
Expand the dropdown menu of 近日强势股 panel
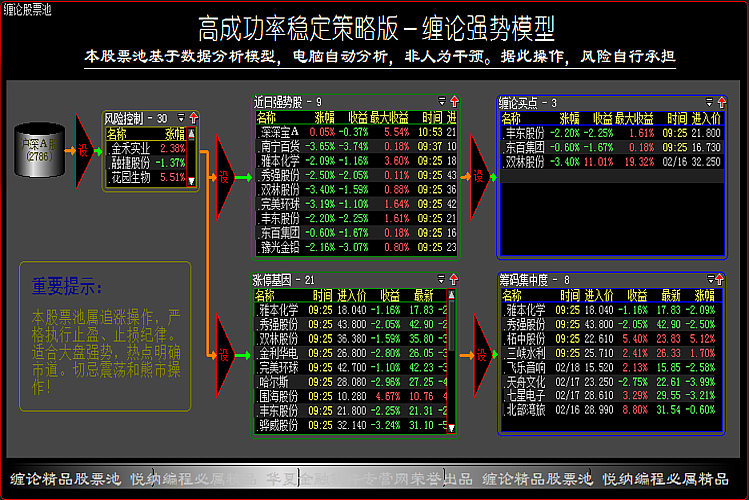pyautogui.click(x=443, y=101)
